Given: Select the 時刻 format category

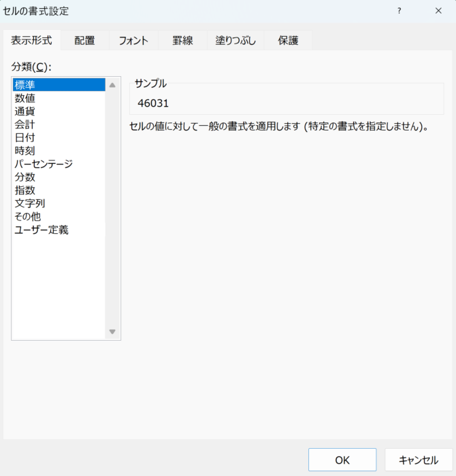Looking at the screenshot, I should click(25, 150).
